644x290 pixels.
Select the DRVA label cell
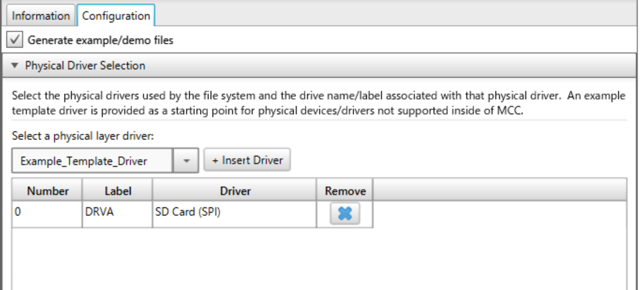tap(117, 214)
